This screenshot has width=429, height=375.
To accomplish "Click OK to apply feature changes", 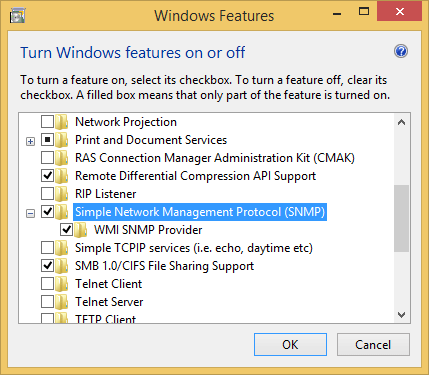I will 290,345.
